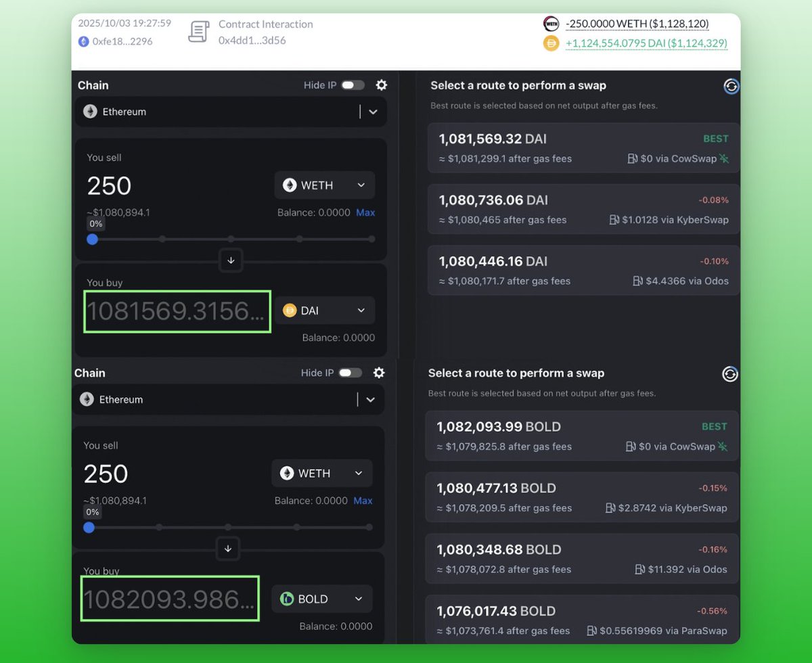Click Max link in the DAI swap panel

pyautogui.click(x=365, y=212)
